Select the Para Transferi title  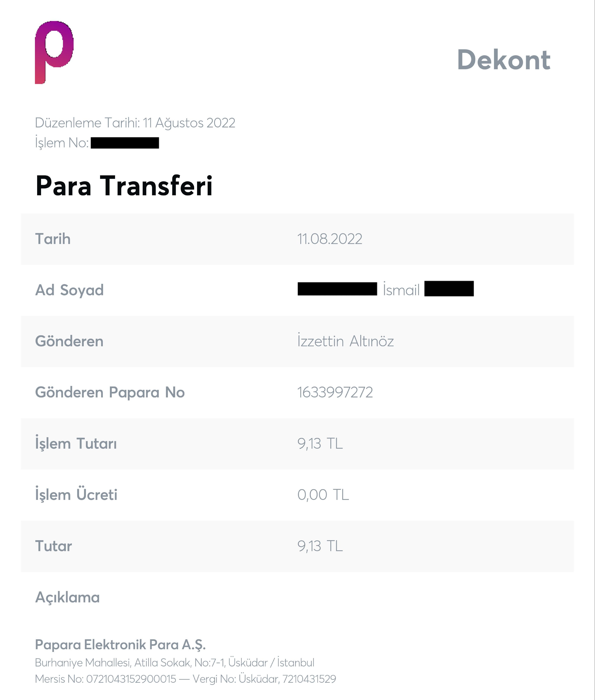[124, 185]
